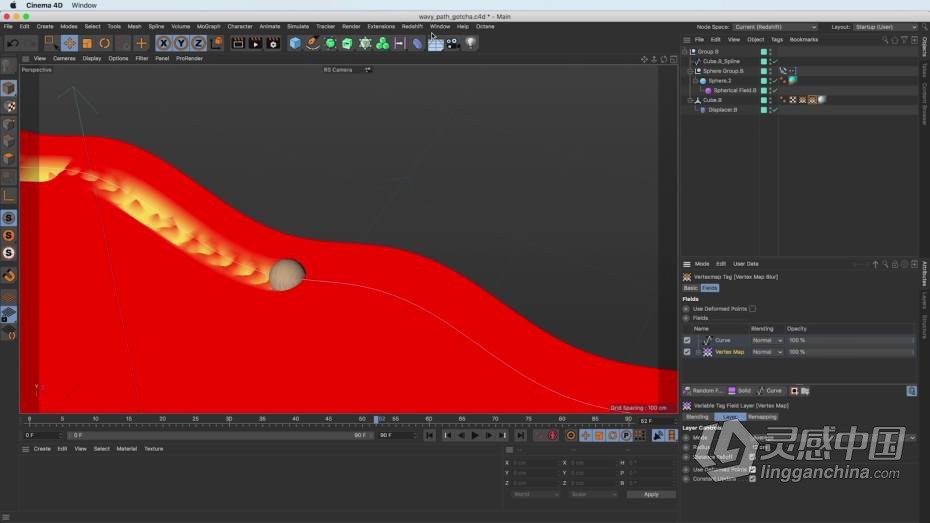This screenshot has width=930, height=523.
Task: Click the green Subdivision Surface generator icon
Action: pyautogui.click(x=330, y=43)
